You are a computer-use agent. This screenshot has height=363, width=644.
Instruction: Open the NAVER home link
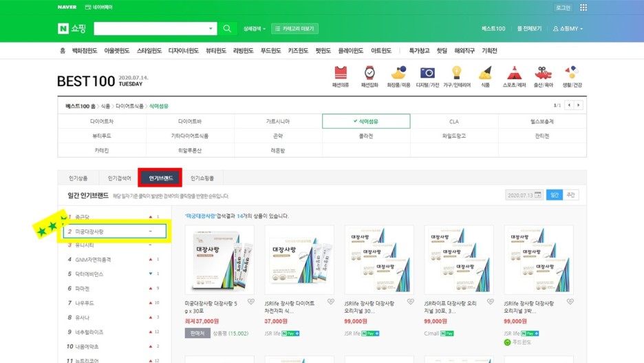tap(67, 7)
